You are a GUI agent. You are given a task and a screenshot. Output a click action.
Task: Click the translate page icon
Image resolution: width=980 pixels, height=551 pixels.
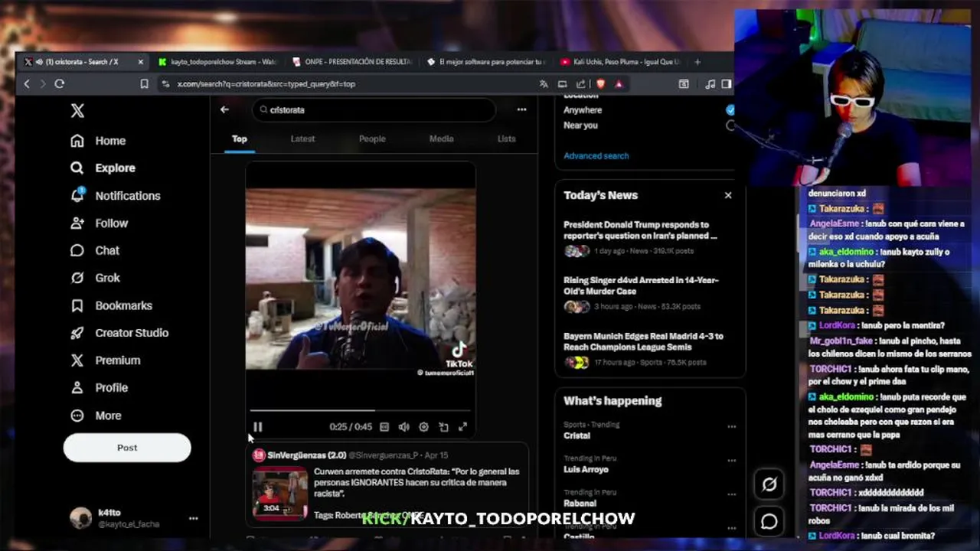tap(543, 84)
